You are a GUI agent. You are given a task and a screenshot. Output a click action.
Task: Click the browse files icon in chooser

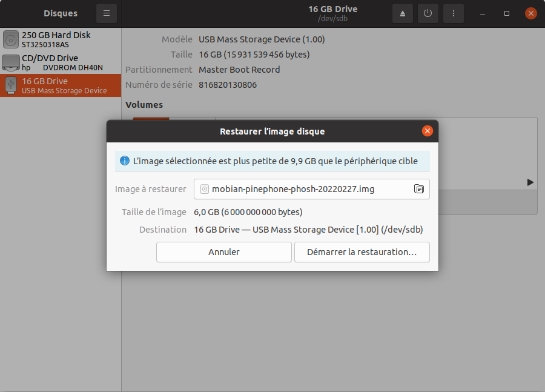pos(418,189)
